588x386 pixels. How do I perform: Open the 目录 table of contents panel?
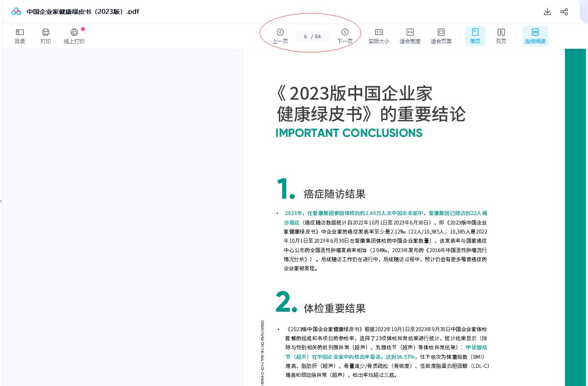tap(20, 36)
